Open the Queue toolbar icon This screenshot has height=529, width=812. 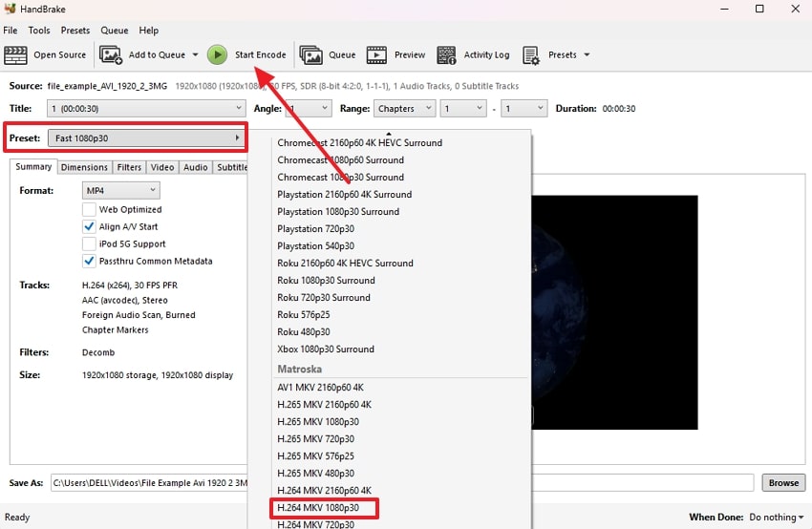310,54
